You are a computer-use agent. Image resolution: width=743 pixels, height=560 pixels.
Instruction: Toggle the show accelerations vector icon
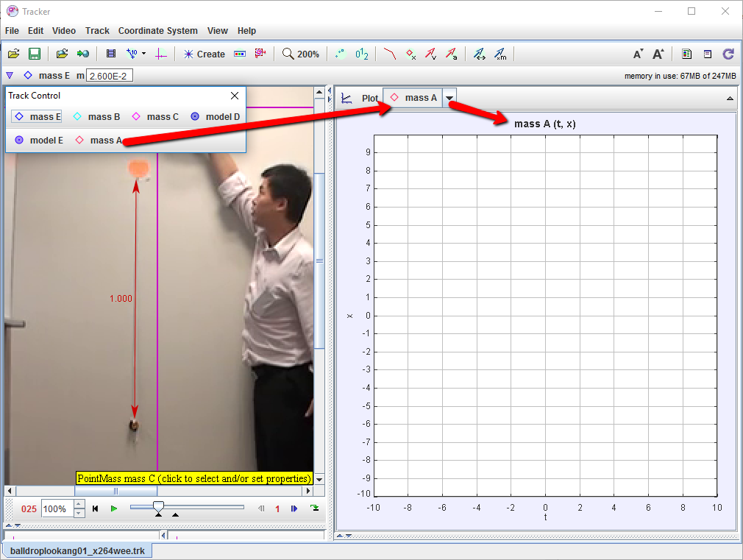[x=452, y=54]
